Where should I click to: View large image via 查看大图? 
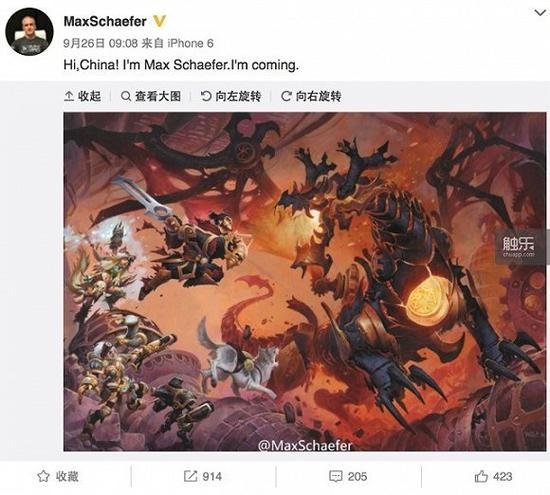coord(151,96)
